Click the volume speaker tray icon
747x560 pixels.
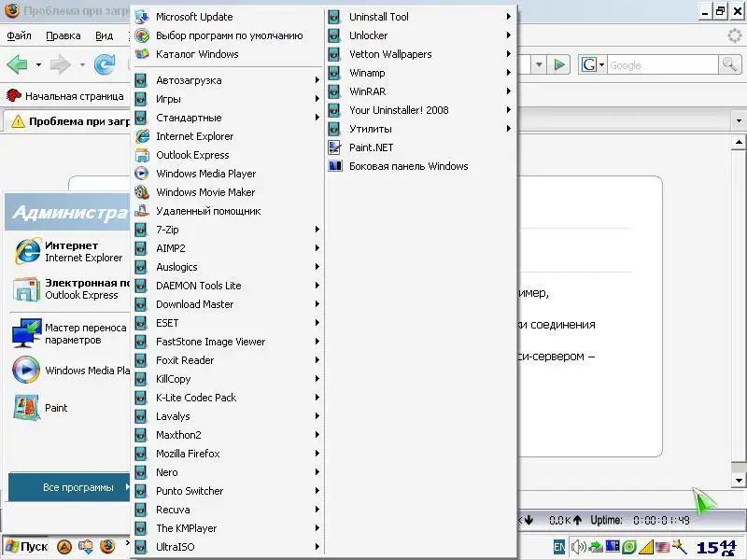coord(578,547)
